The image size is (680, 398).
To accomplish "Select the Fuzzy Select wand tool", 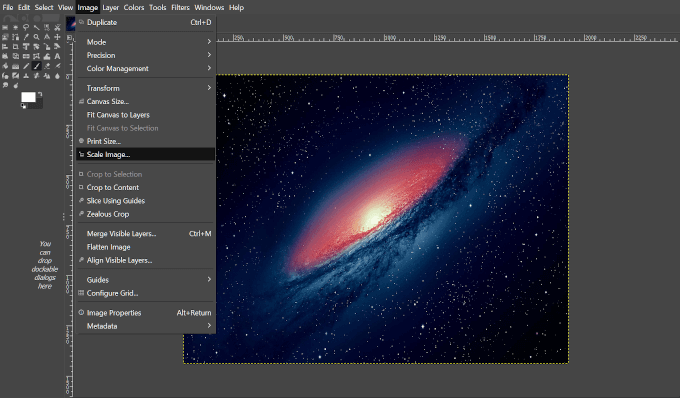I will (36, 27).
